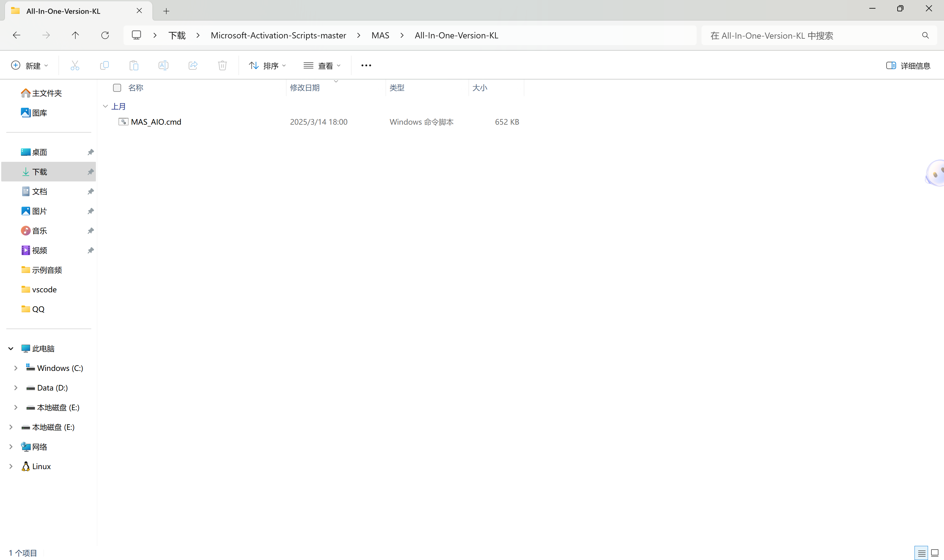
Task: Click All-In-One-Version-KL breadcrumb segment
Action: (x=457, y=35)
